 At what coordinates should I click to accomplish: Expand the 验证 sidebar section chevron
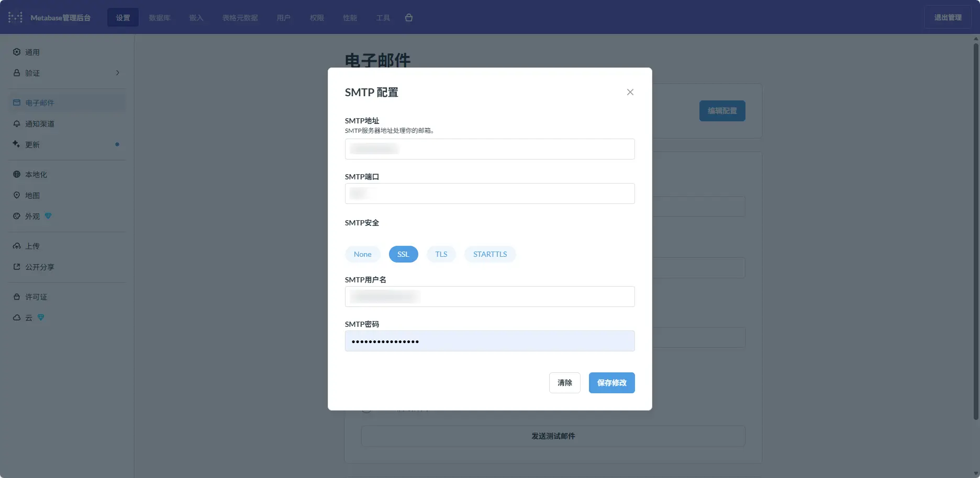[x=117, y=73]
